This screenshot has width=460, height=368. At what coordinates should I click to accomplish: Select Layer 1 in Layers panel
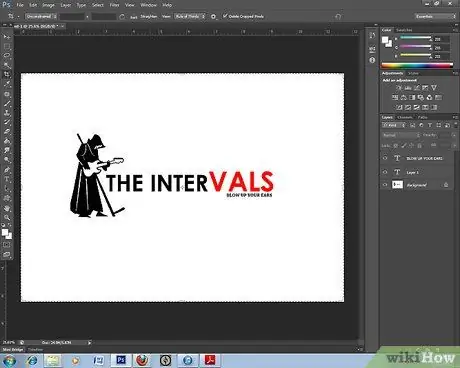pyautogui.click(x=417, y=172)
